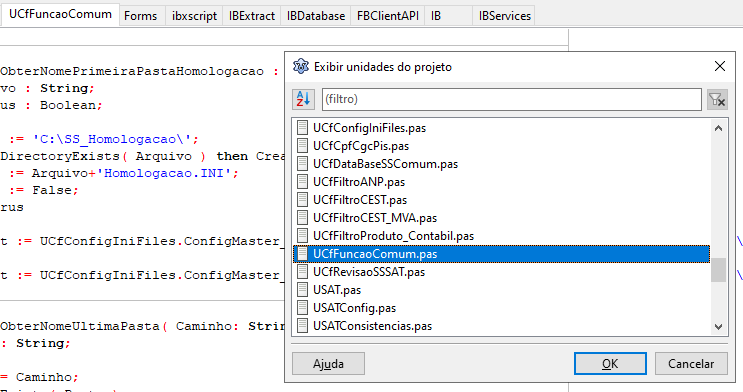Toggle alphabetical sort A-Z button
This screenshot has height=392, width=743.
[303, 99]
